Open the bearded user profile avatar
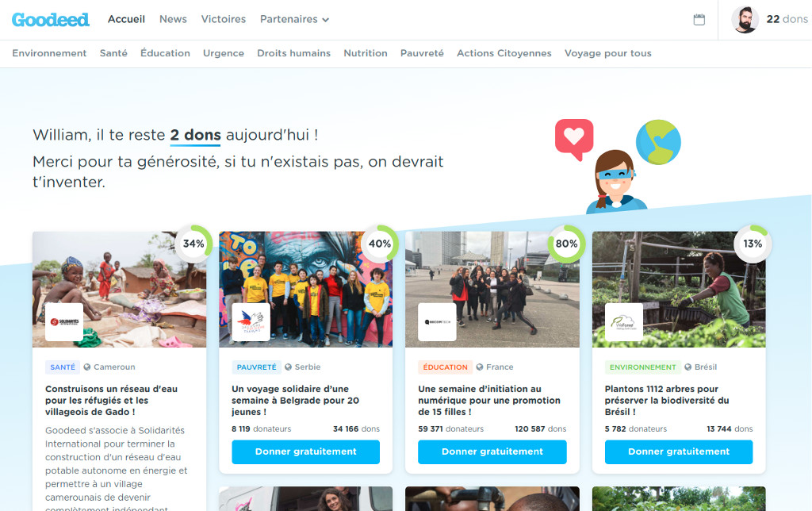Viewport: 812px width, 511px height. coord(745,20)
